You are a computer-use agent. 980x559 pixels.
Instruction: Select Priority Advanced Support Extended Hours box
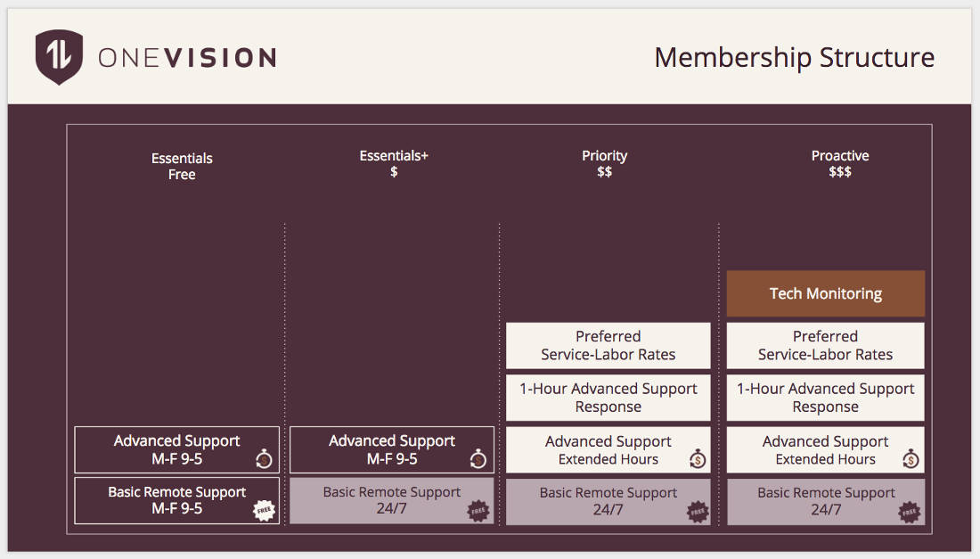608,449
